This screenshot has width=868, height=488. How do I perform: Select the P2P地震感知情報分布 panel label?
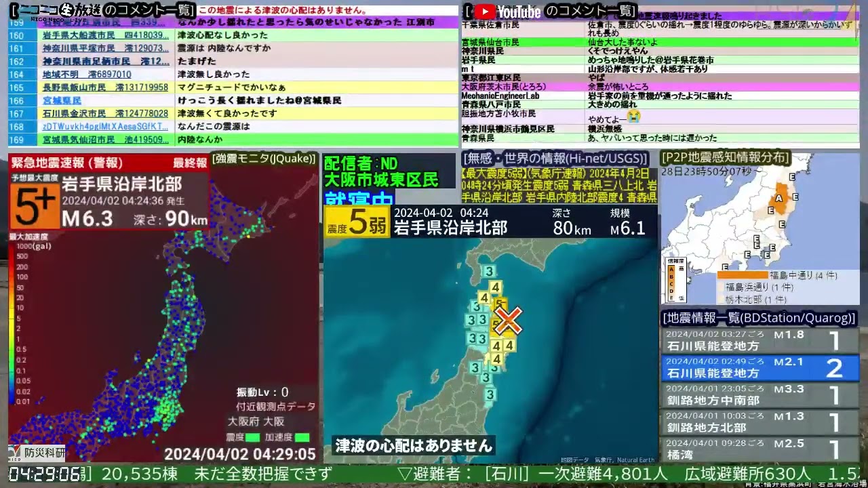coord(726,158)
